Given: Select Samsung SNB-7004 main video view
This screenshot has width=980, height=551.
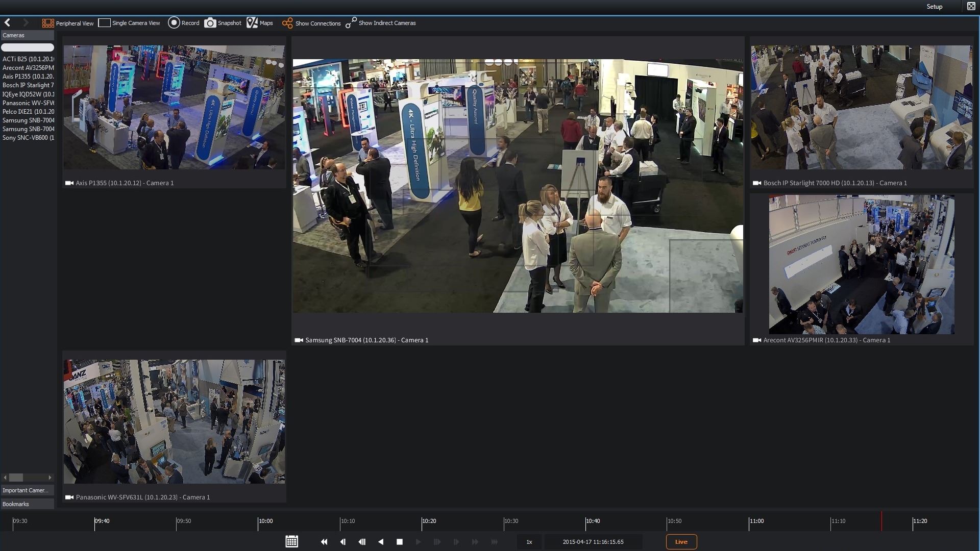Looking at the screenshot, I should pos(518,186).
